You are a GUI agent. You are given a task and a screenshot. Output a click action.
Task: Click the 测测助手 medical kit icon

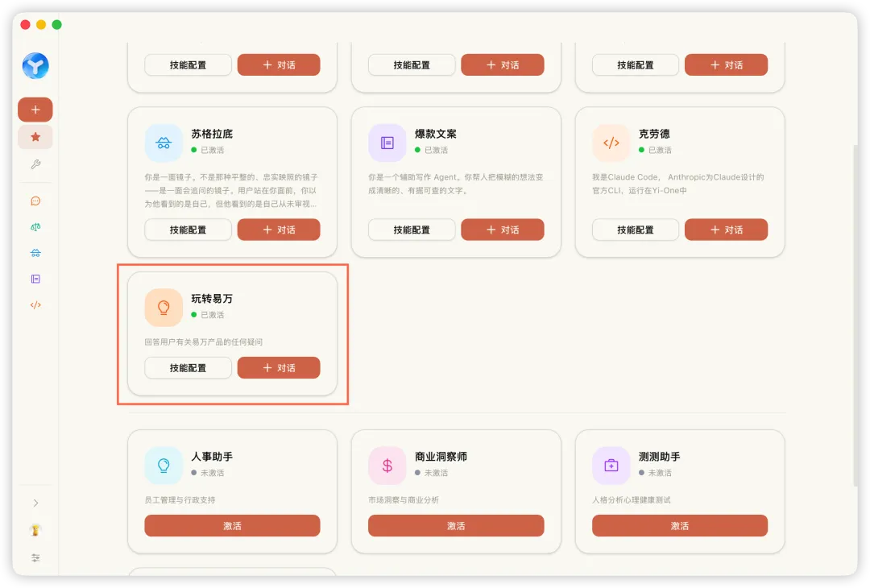[x=611, y=466]
